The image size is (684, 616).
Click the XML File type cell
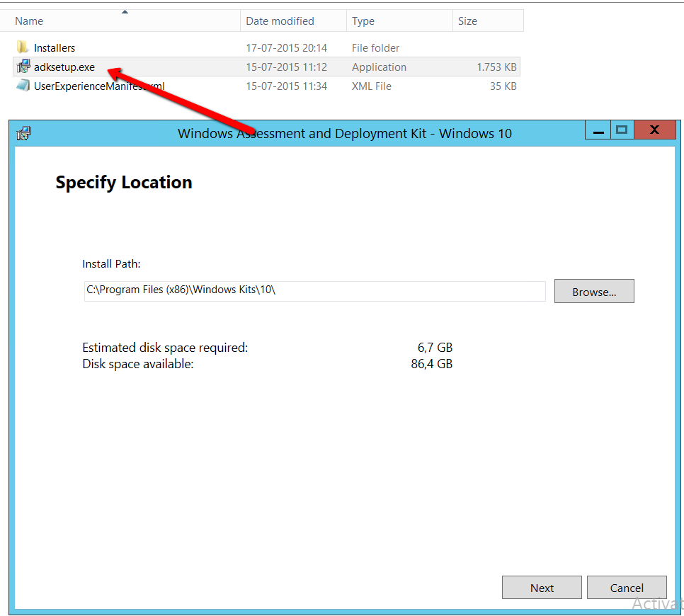coord(372,86)
